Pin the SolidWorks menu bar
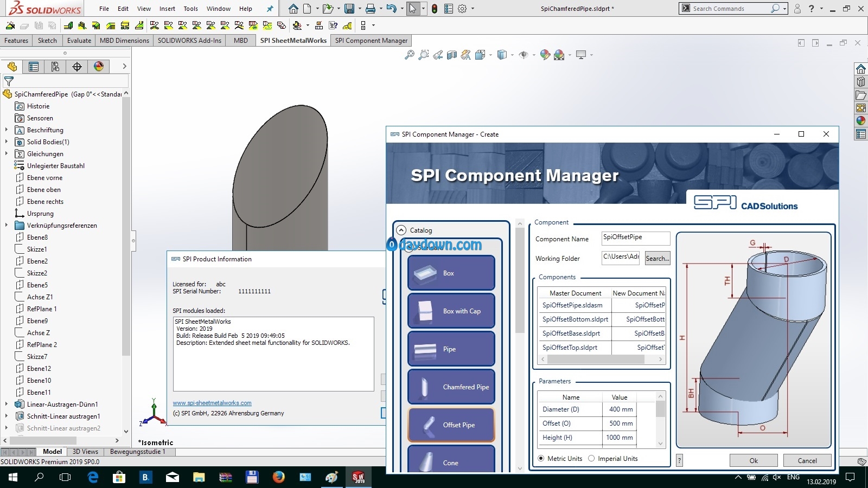 point(270,9)
